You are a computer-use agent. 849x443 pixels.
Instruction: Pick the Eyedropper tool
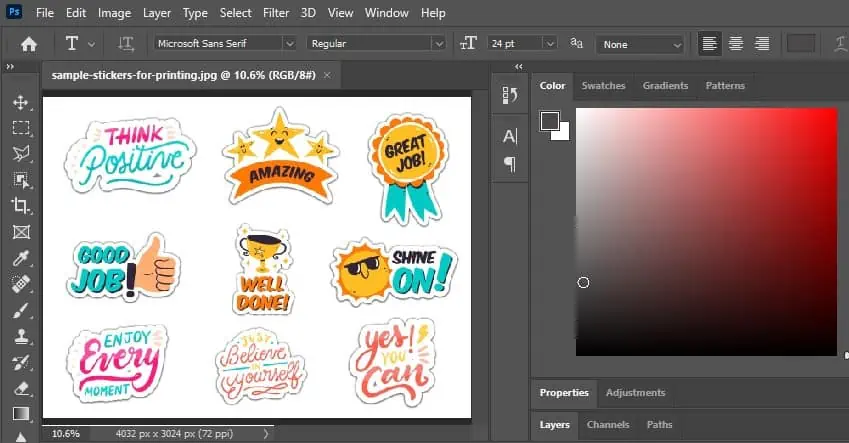pos(20,258)
